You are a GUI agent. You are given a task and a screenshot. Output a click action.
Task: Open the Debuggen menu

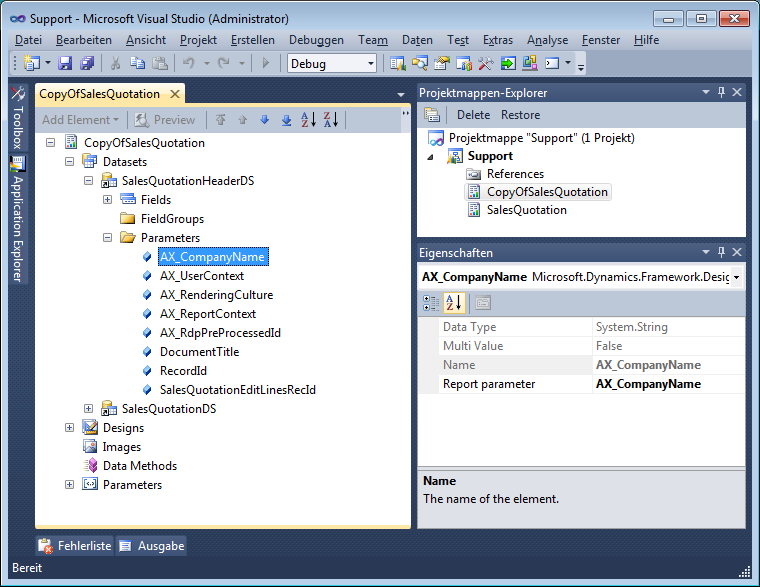point(316,40)
